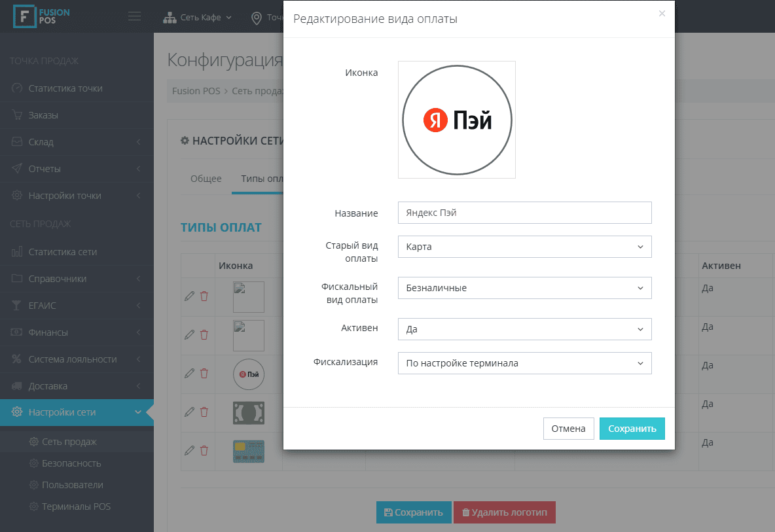This screenshot has height=532, width=775.
Task: Click the location pin icon in the header
Action: coord(257,18)
